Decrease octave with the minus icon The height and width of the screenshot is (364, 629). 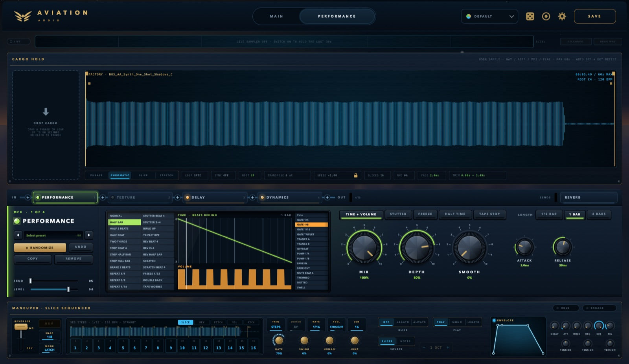click(424, 348)
